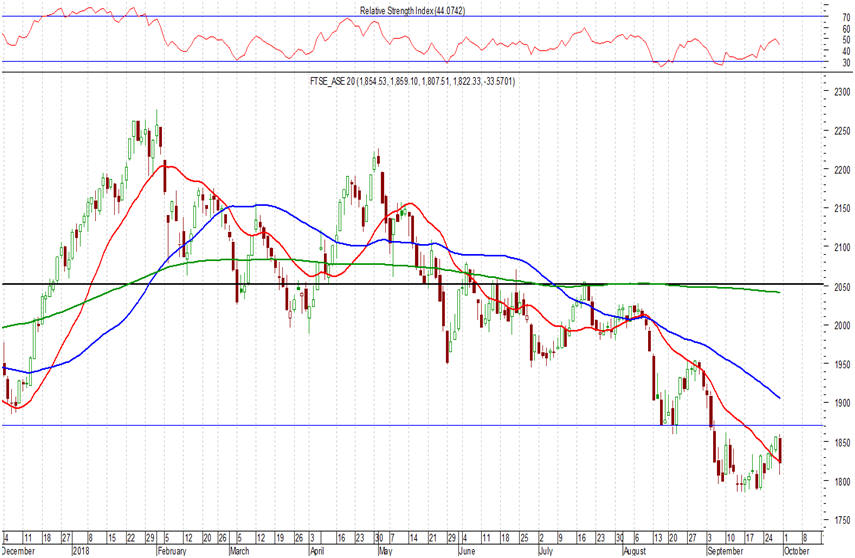Click the 1900 price axis label
The image size is (855, 558).
point(842,403)
